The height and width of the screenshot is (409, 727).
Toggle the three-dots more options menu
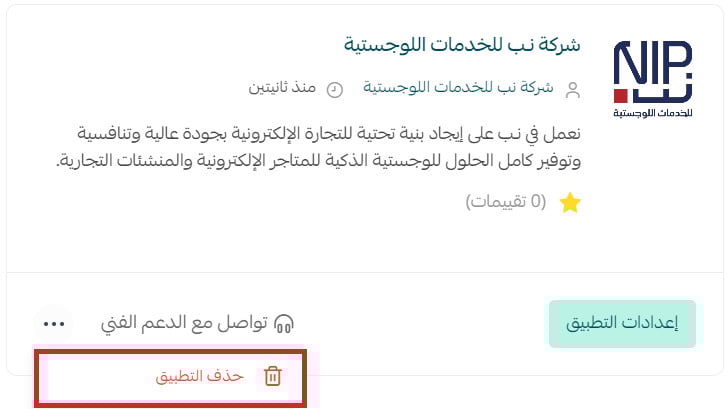pos(54,324)
